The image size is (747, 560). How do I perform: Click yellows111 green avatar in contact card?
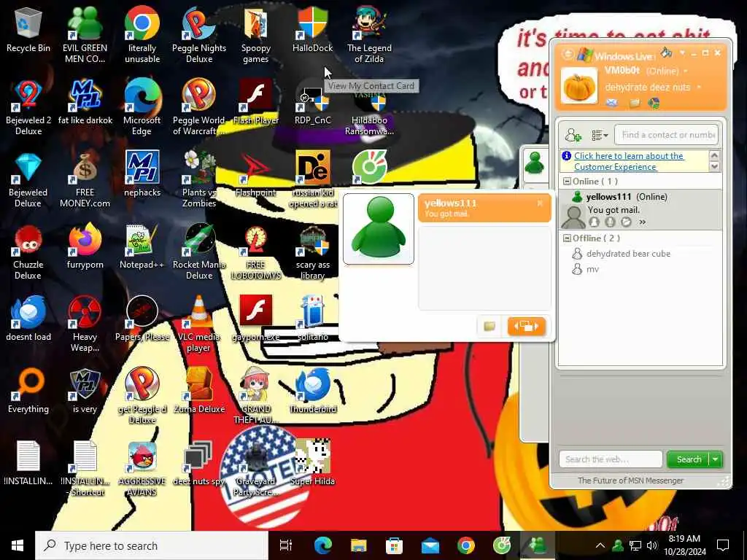pyautogui.click(x=379, y=228)
